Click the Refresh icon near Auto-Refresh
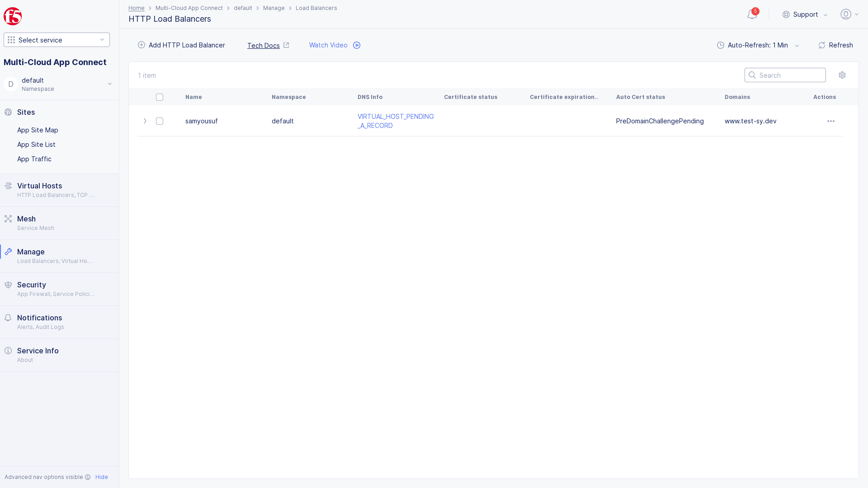 click(x=821, y=45)
